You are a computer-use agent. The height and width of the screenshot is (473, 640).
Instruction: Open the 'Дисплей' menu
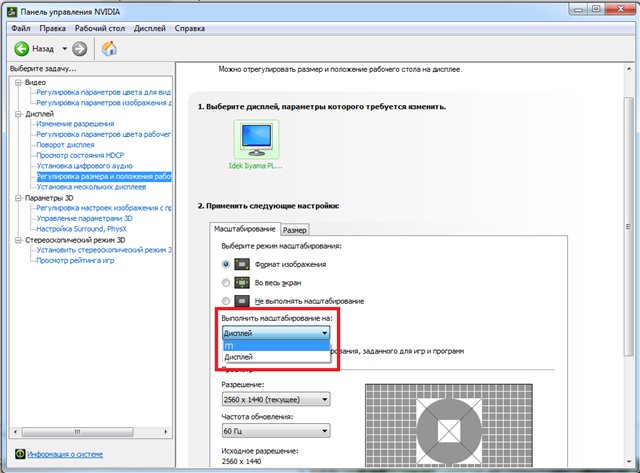pos(150,29)
